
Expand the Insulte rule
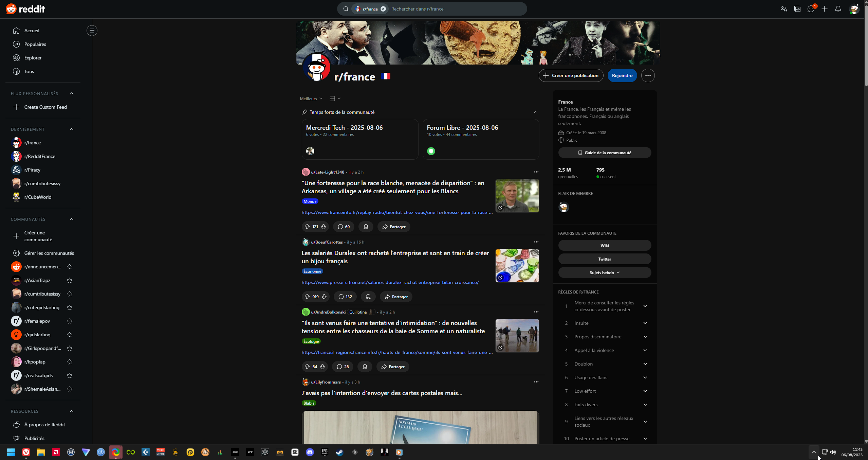645,323
